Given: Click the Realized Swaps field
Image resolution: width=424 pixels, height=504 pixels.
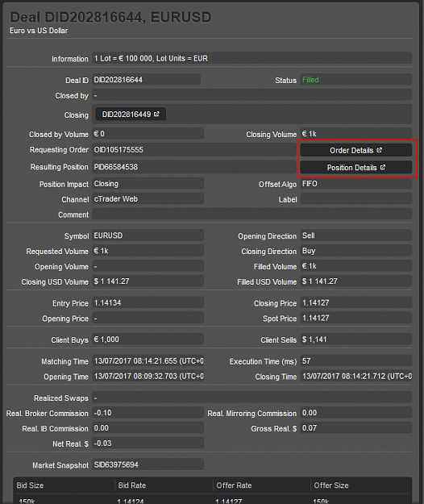Looking at the screenshot, I should click(251, 398).
